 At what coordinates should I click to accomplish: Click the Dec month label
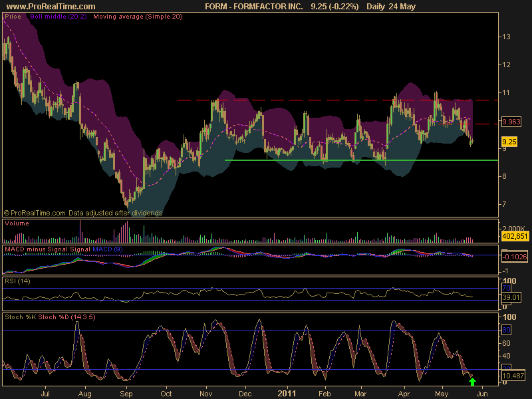pyautogui.click(x=245, y=394)
